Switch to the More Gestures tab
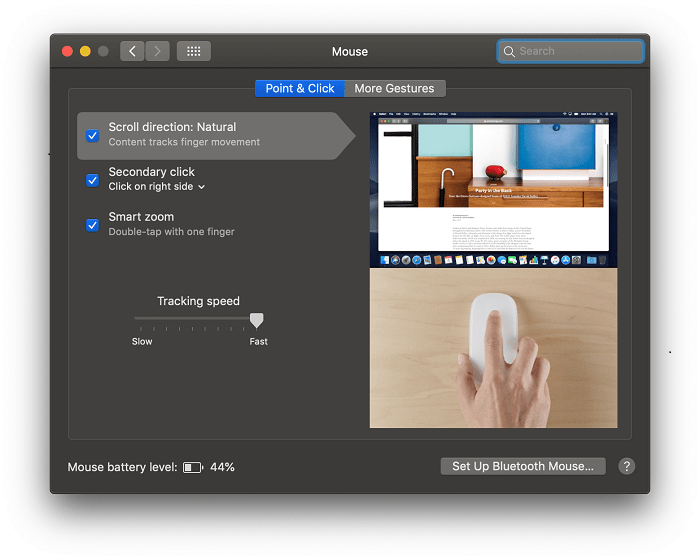The width and height of the screenshot is (700, 560). click(x=395, y=88)
